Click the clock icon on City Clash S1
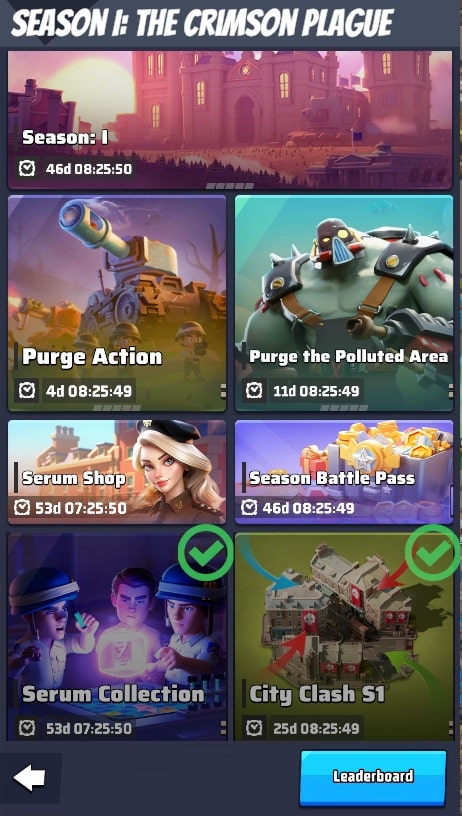Image resolution: width=462 pixels, height=816 pixels. tap(254, 728)
